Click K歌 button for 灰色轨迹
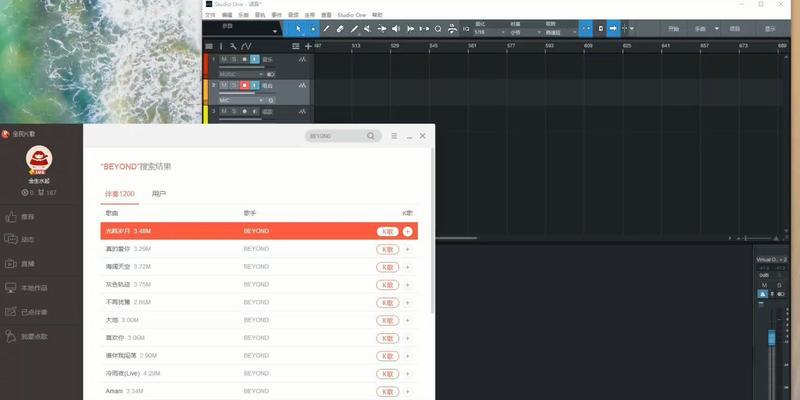 coord(388,285)
